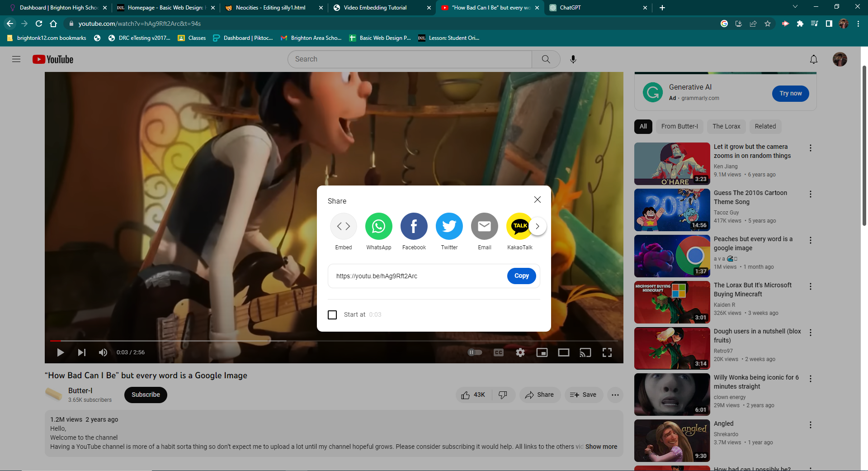Click the search magnifier button
Screen dimensions: 868x471
pos(546,59)
